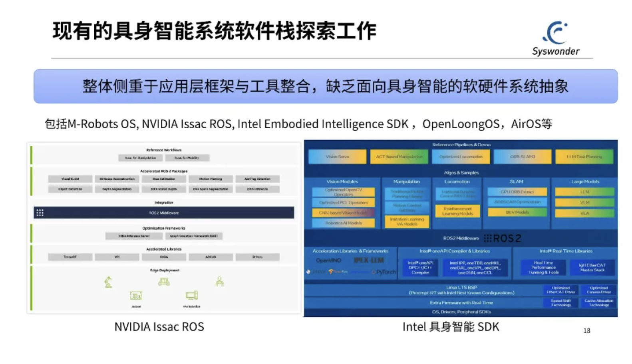Click the DNN Stereo Depth box
Viewport: 632px width, 364px height.
tap(164, 189)
